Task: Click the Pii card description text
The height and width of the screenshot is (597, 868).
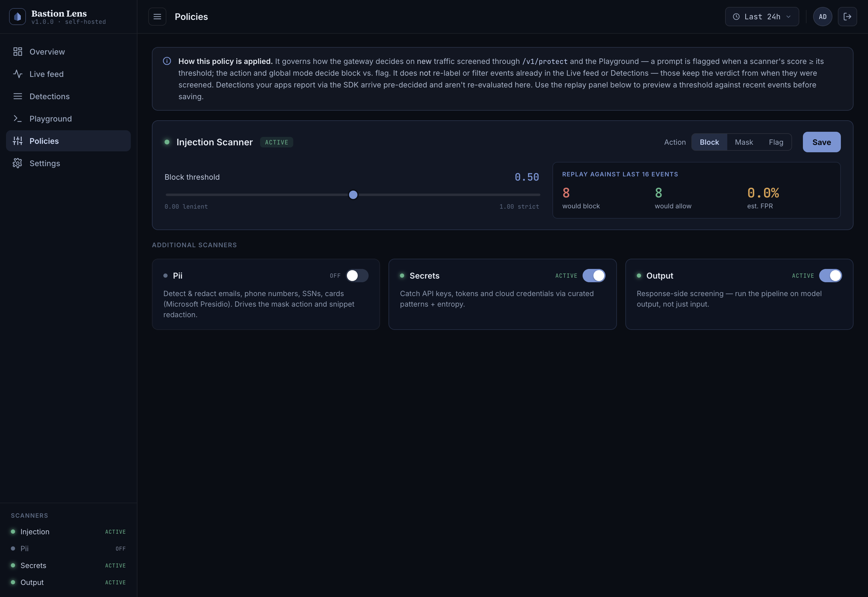Action: point(259,304)
